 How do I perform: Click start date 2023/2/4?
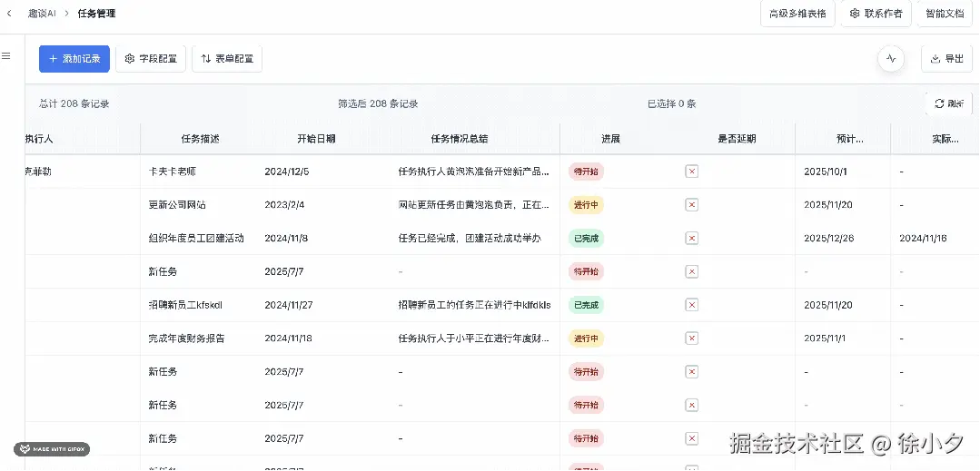(284, 205)
